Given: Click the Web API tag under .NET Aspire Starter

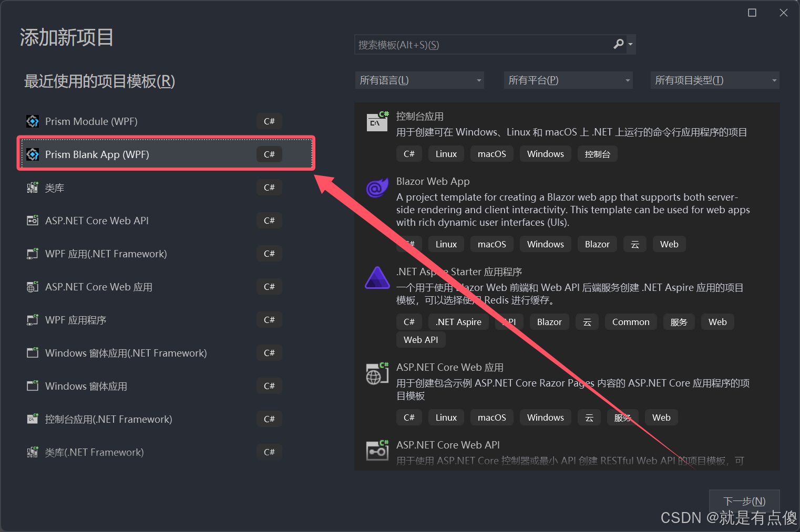Looking at the screenshot, I should click(420, 339).
